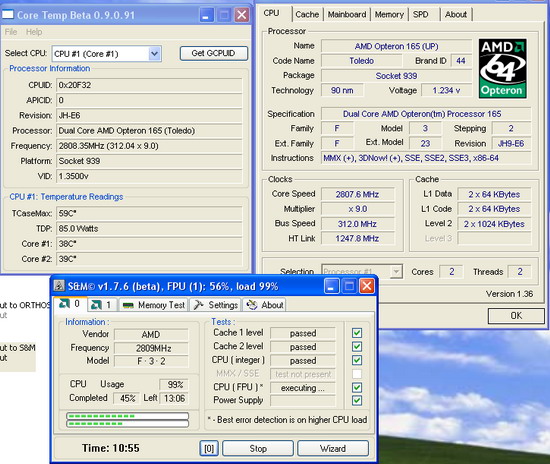Screen dimensions: 550x464
Task: Switch to the SPD tab in CPU-Z
Action: coord(421,14)
